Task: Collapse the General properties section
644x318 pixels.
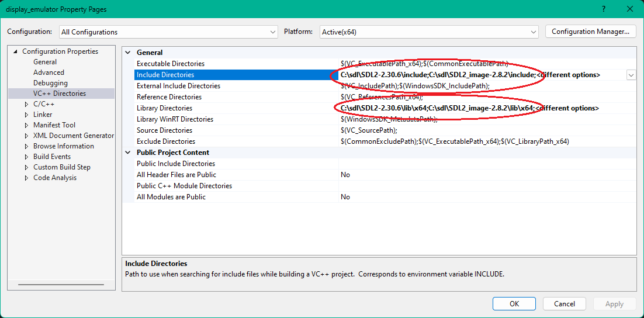Action: (127, 53)
